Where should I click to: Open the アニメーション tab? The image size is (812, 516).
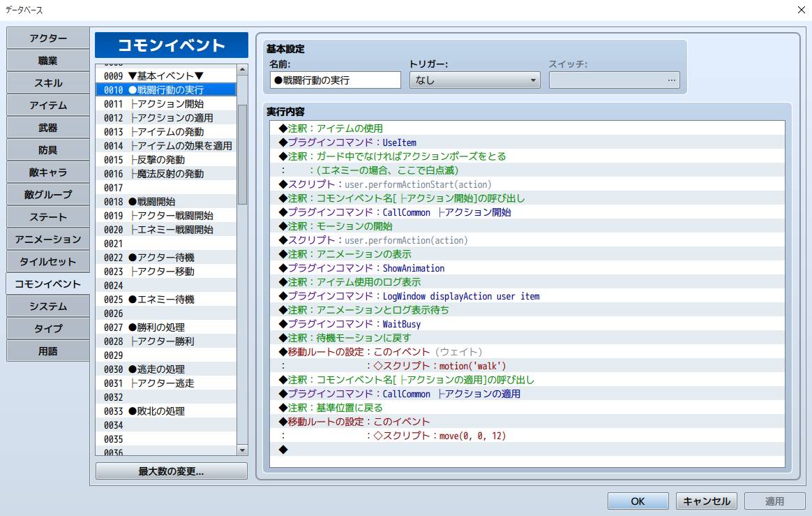point(48,239)
